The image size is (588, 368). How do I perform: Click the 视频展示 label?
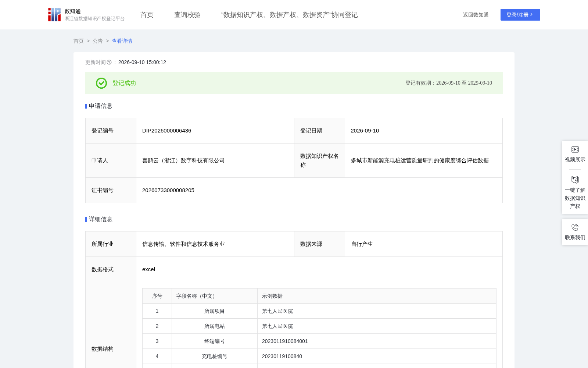pos(575,159)
